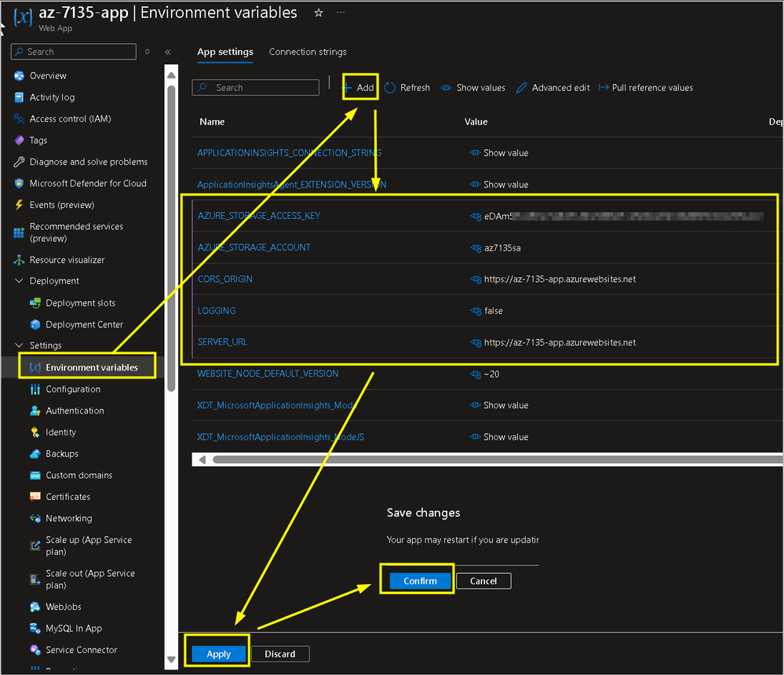Click the Deployment Center cube icon
The height and width of the screenshot is (675, 784).
coord(35,324)
